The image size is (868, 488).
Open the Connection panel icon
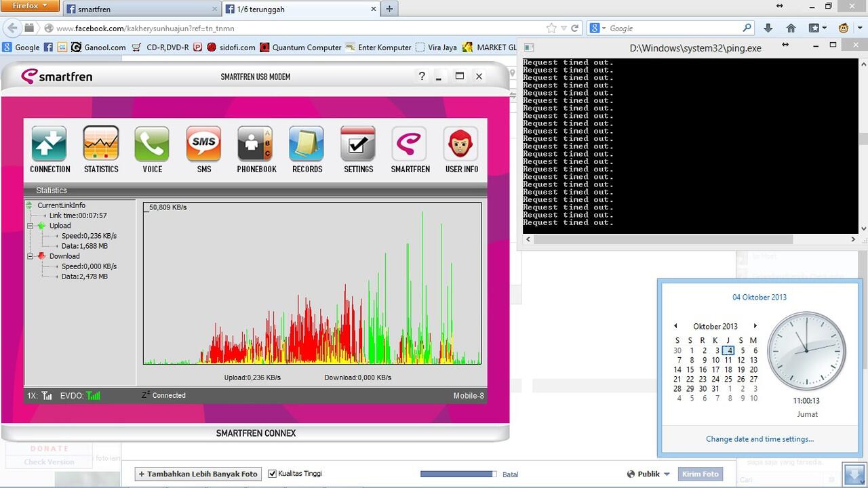50,144
